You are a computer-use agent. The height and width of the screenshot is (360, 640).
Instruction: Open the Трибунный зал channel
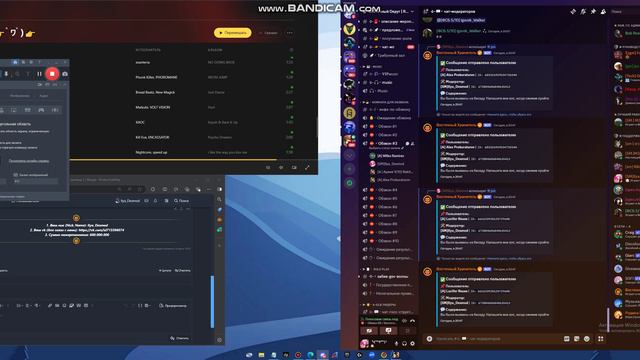[388, 55]
